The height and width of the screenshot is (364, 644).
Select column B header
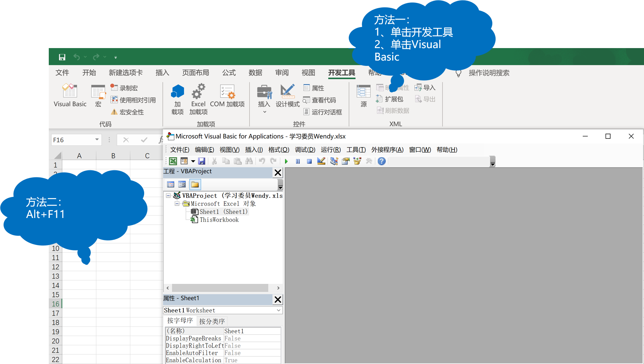pyautogui.click(x=113, y=156)
